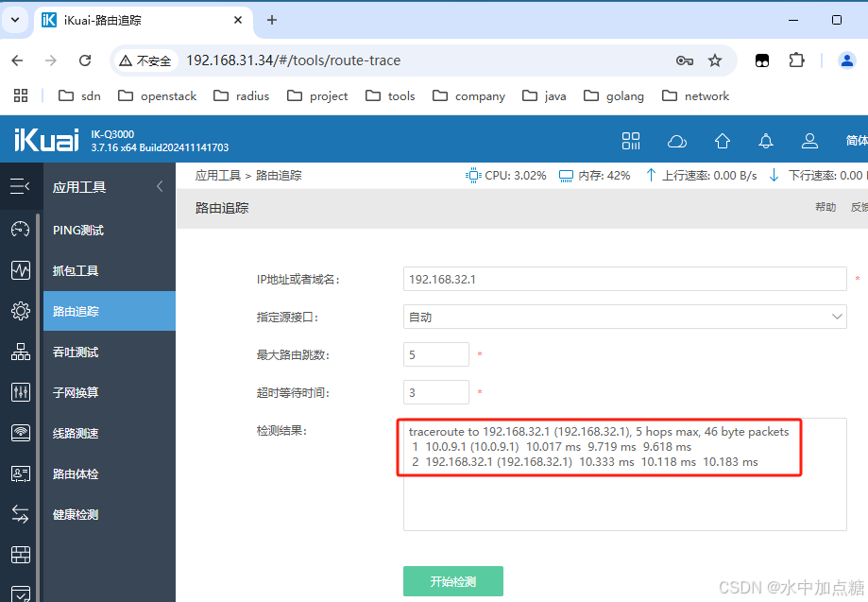The height and width of the screenshot is (602, 868).
Task: Open wireless AC sidebar icon
Action: click(x=21, y=433)
